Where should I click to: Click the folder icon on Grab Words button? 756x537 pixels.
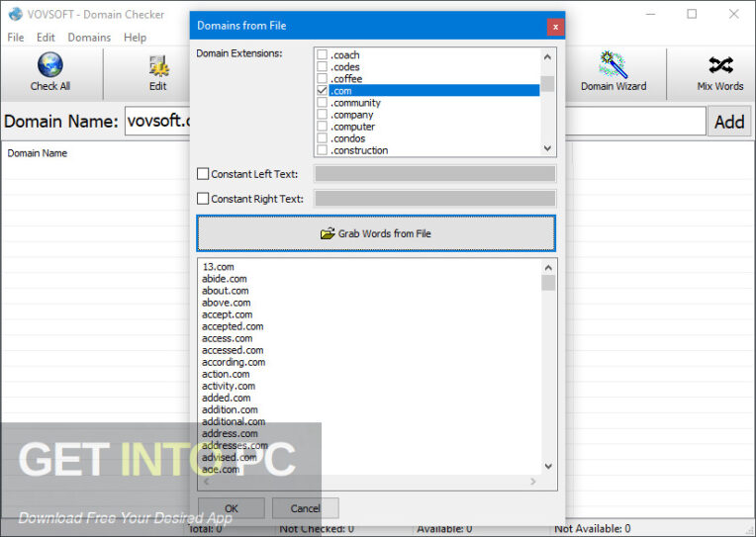pos(328,233)
